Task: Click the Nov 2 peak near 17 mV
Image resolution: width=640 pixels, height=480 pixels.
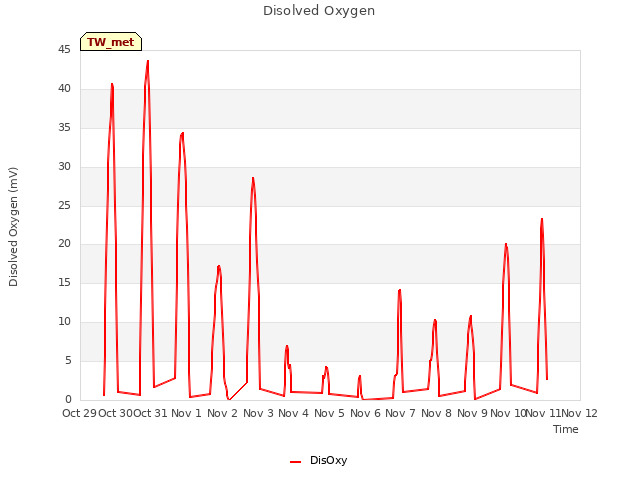Action: click(x=219, y=266)
